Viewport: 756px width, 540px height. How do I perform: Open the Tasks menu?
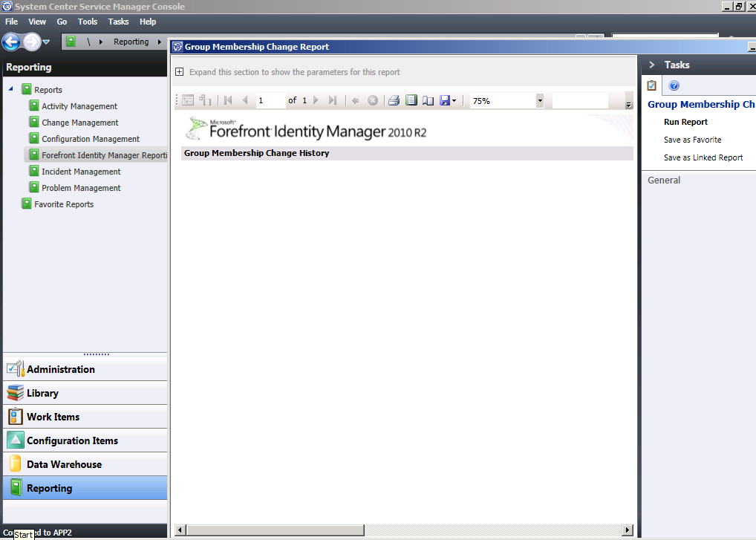click(118, 22)
